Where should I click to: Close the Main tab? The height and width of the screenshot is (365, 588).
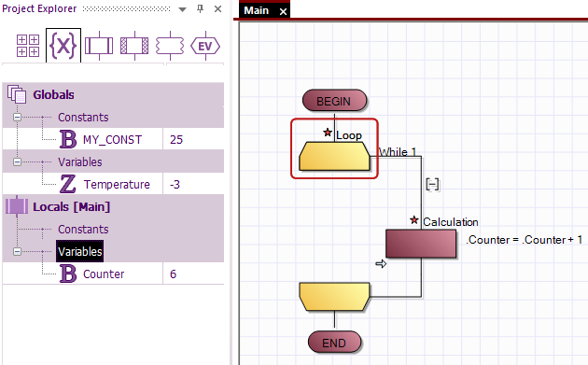[x=283, y=11]
